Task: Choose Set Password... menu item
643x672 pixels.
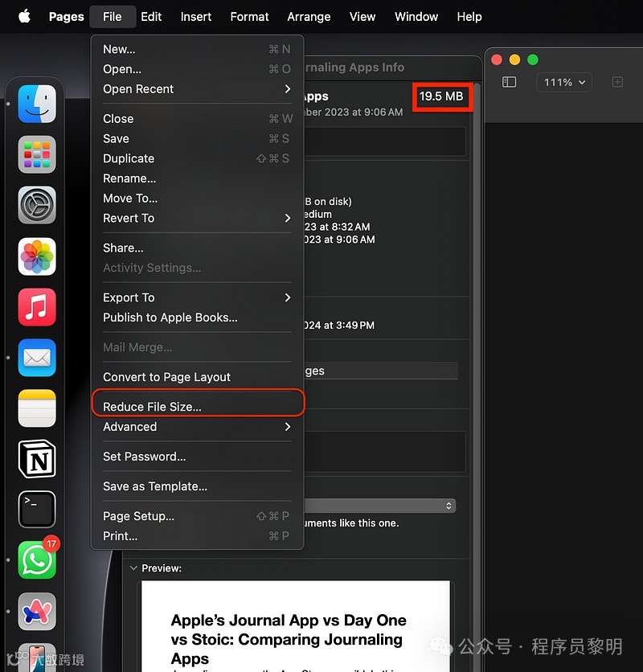Action: coord(197,457)
